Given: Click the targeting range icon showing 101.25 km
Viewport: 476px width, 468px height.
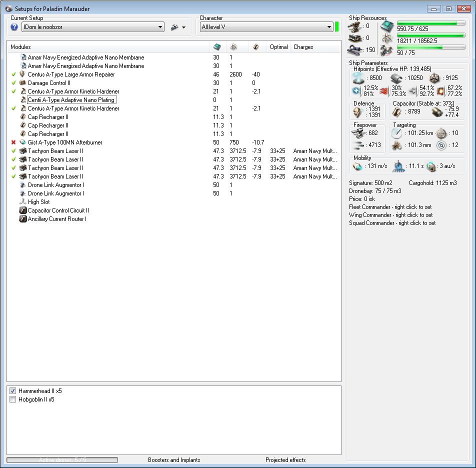Looking at the screenshot, I should click(396, 133).
